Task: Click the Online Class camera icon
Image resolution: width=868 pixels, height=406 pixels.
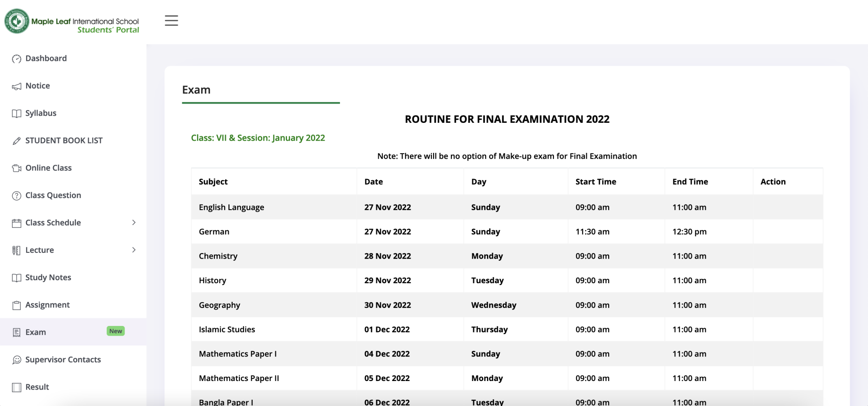Action: click(x=17, y=168)
